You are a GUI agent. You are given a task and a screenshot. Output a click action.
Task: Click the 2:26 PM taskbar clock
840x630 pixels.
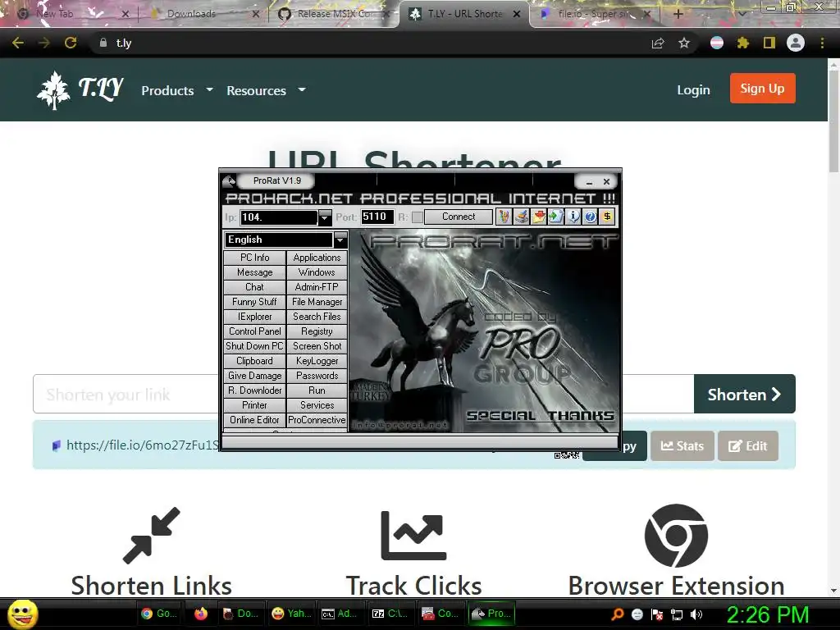(768, 614)
